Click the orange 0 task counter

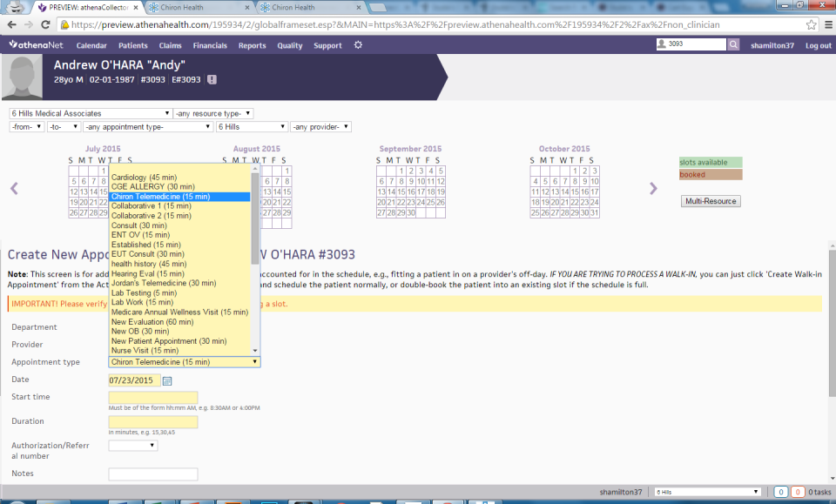[798, 492]
